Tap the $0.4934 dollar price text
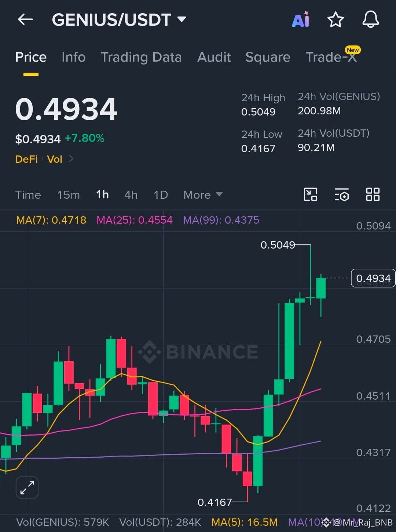This screenshot has width=396, height=532. point(38,139)
